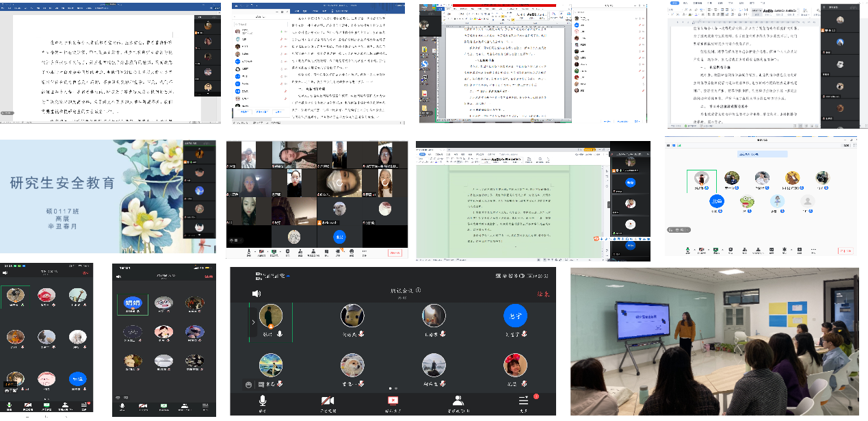Toggle the speaker's mic icon beside the green-bordered avatar

pos(280,334)
